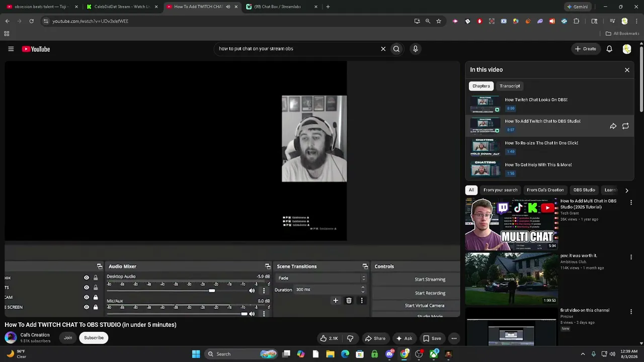The image size is (644, 362).
Task: Jump to chapter 'How Twitch Chat Looks On OBS!'
Action: point(549,104)
